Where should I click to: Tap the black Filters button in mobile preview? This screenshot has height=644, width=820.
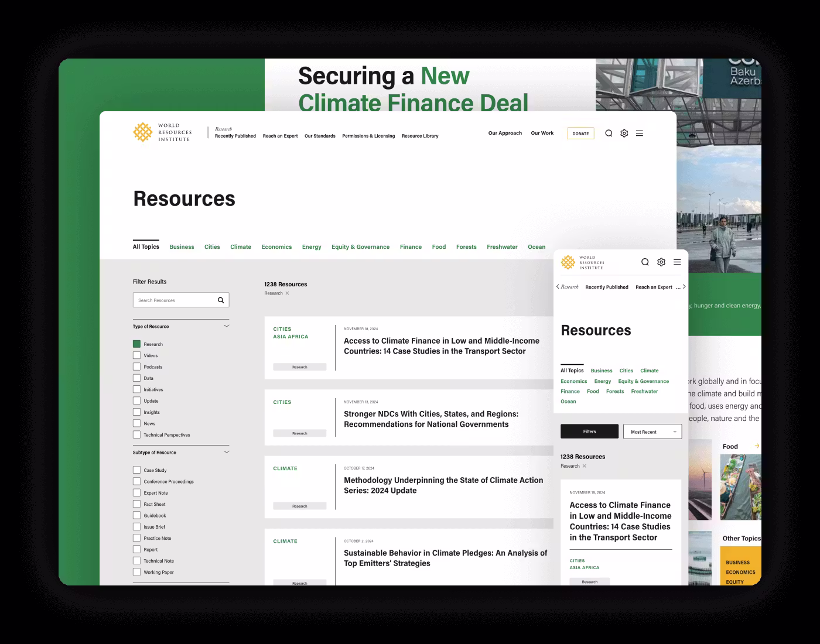(589, 431)
